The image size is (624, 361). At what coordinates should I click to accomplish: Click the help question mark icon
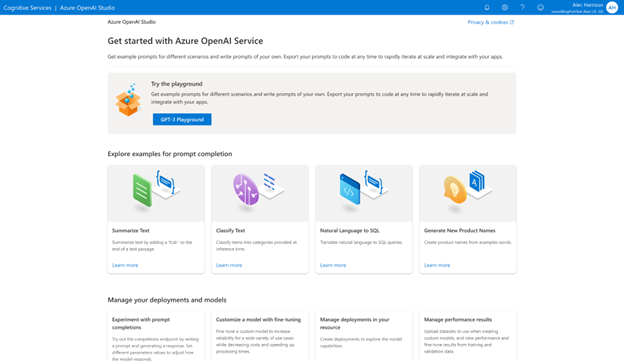pyautogui.click(x=523, y=8)
